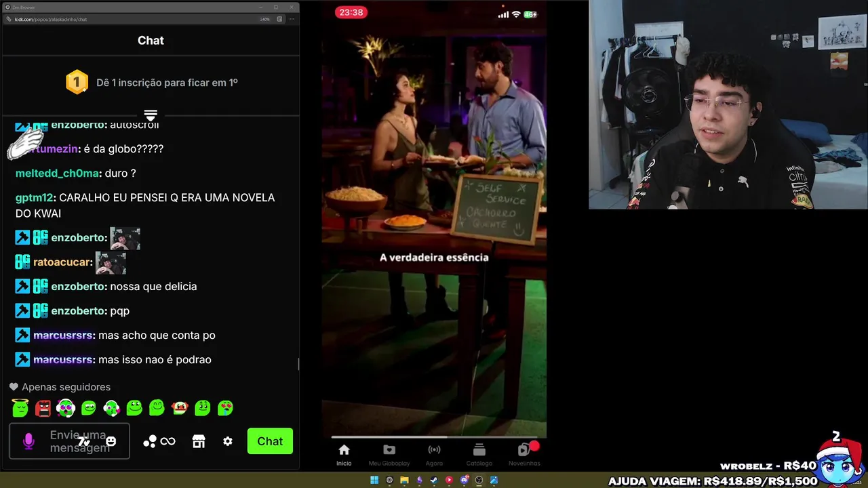Click the gold number 1 leaderboard badge

pos(77,83)
